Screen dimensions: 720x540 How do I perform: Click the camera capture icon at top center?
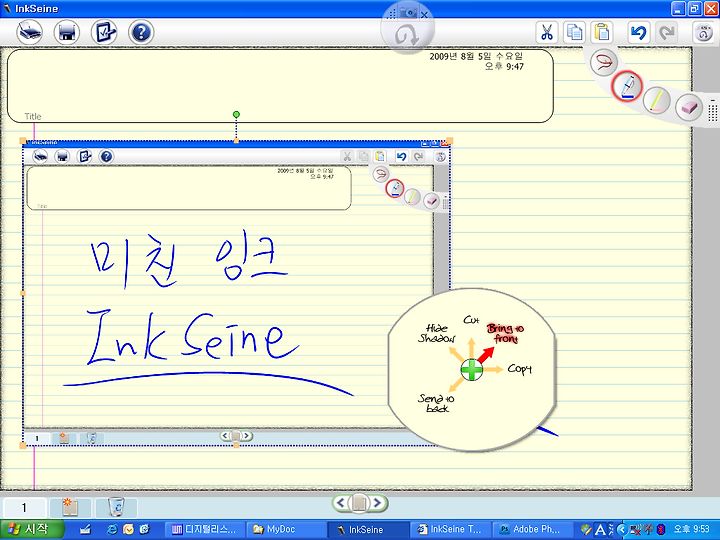(x=408, y=14)
